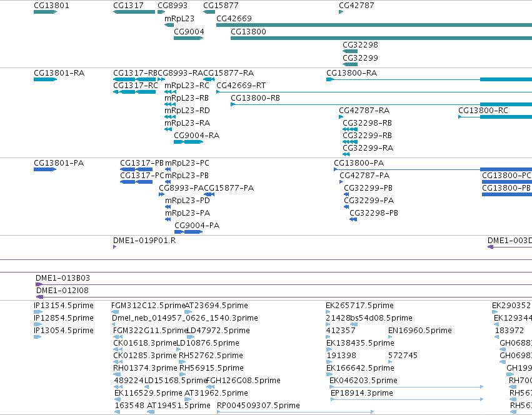This screenshot has width=532, height=415.
Task: Open EST IP13054.5prime
Action: (64, 331)
